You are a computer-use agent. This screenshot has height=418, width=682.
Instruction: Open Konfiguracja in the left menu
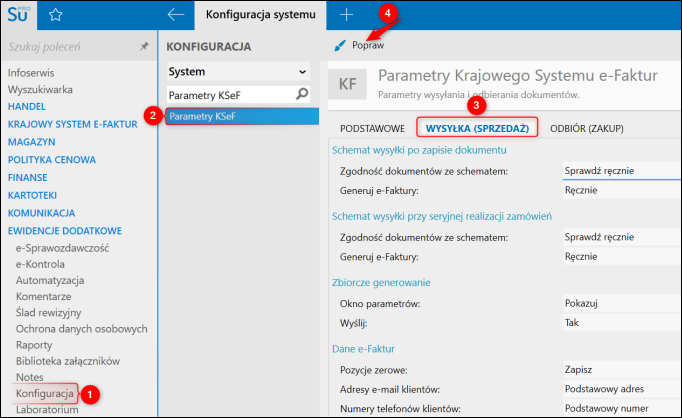(44, 394)
